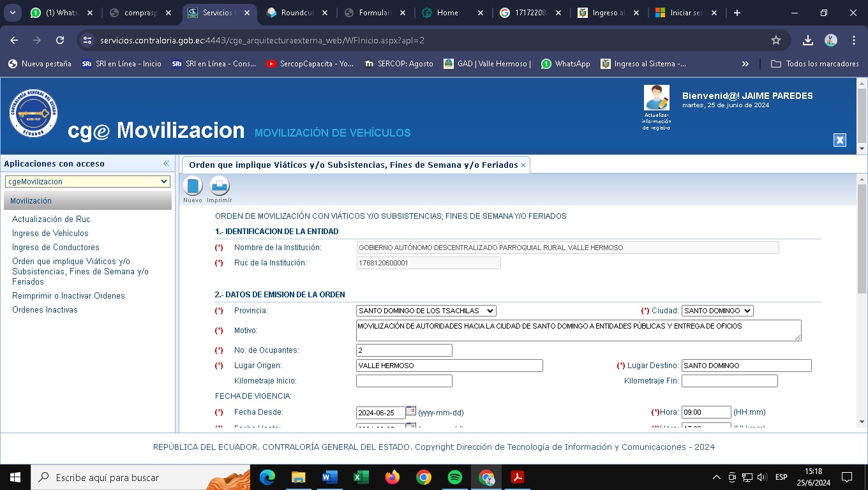Click the Nuevo document icon
The height and width of the screenshot is (490, 868).
click(193, 186)
